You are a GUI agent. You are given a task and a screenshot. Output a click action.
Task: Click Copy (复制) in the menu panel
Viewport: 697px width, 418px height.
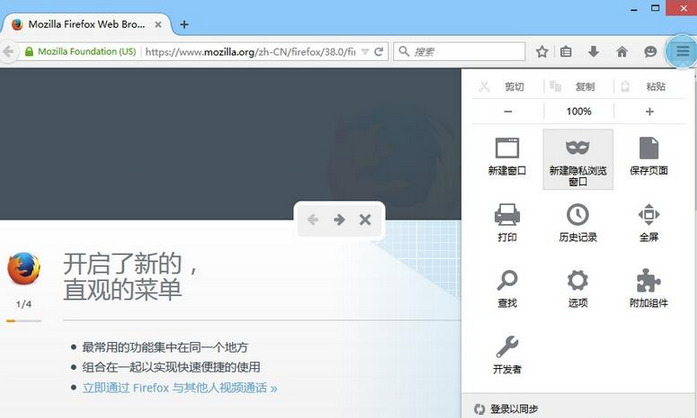point(578,86)
